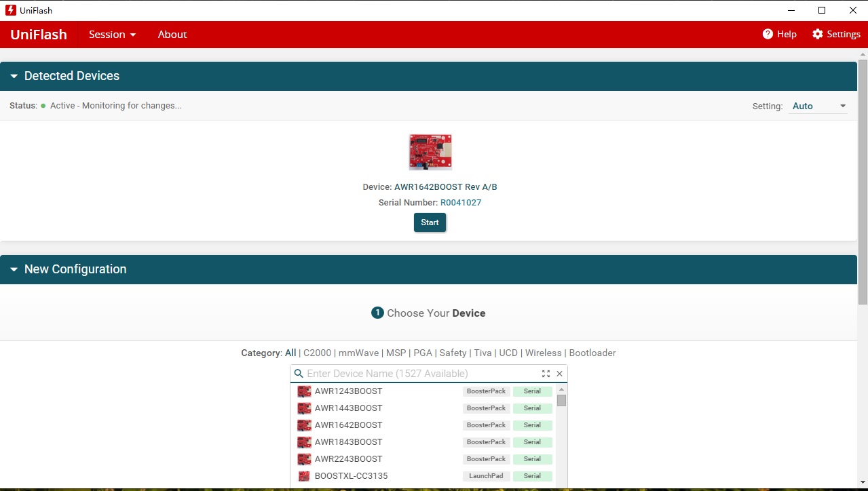Click the step 1 circle badge

(x=377, y=313)
